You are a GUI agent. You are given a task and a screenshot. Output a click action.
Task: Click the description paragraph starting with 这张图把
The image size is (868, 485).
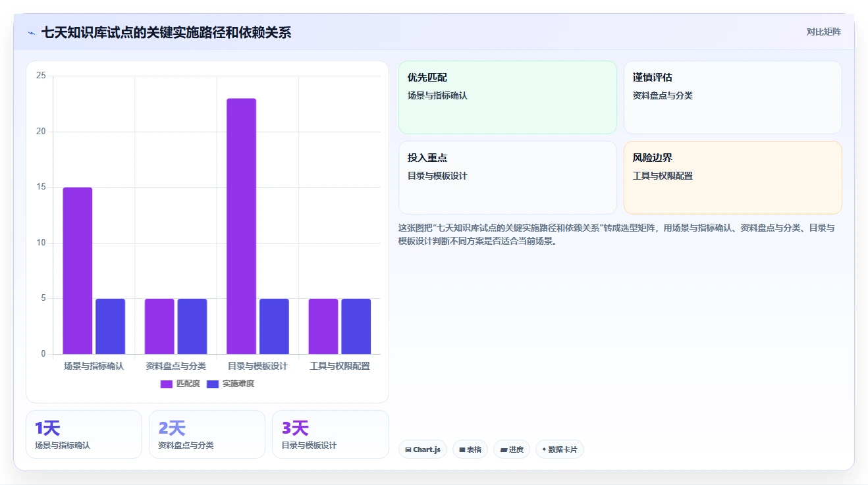(616, 234)
